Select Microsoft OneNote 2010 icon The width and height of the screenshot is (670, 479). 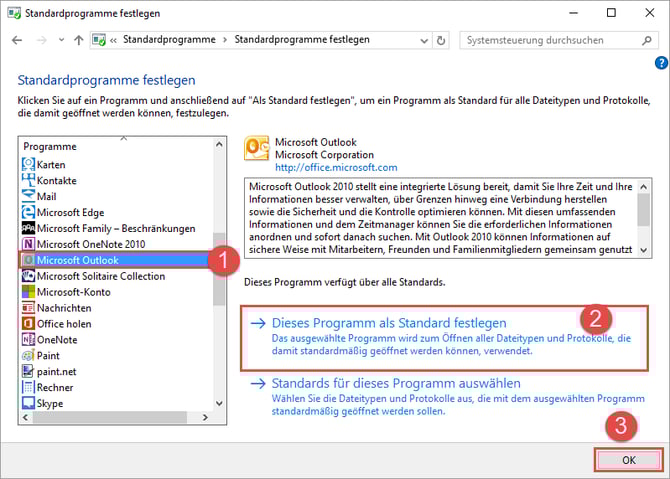29,244
